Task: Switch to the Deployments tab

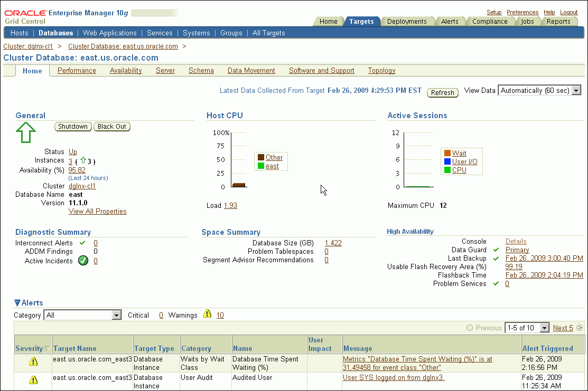Action: click(x=407, y=21)
